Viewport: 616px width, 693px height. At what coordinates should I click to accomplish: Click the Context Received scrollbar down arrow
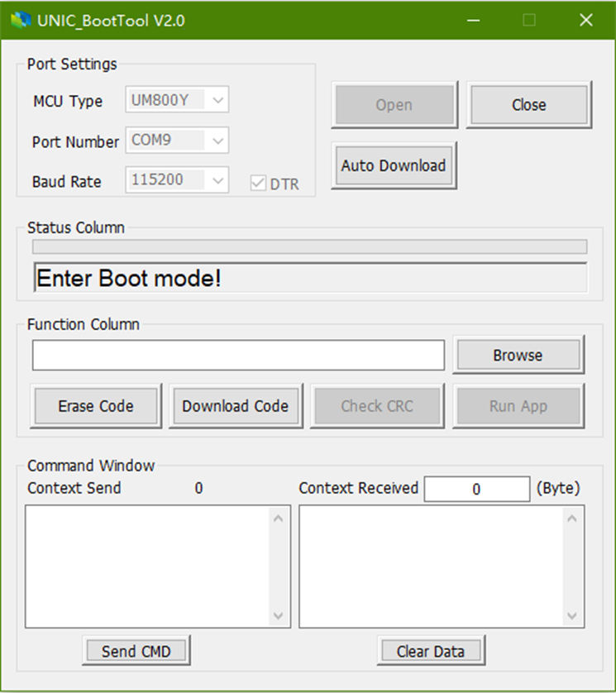click(571, 616)
